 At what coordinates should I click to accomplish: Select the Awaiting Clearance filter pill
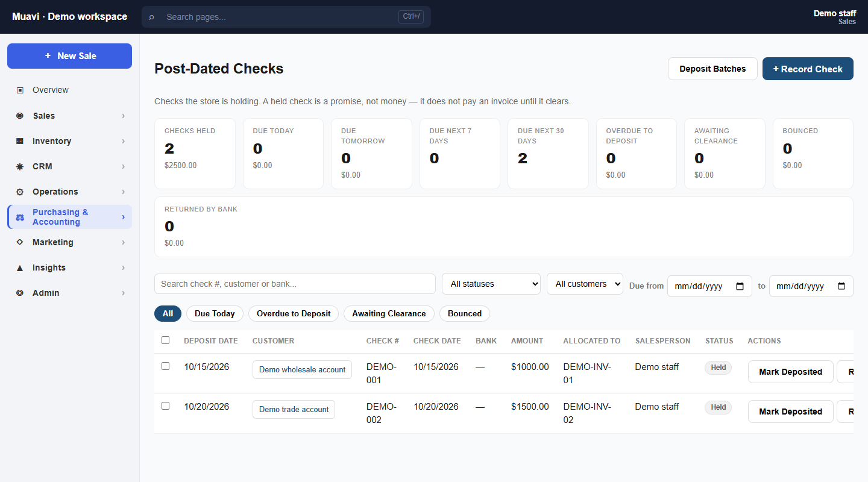click(389, 313)
